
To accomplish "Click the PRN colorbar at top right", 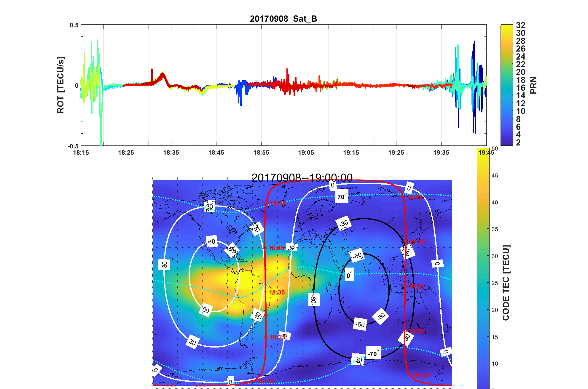I will pyautogui.click(x=506, y=85).
